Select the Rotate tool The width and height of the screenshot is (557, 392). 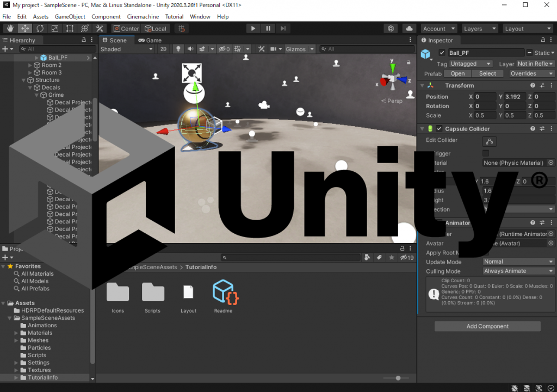point(40,28)
